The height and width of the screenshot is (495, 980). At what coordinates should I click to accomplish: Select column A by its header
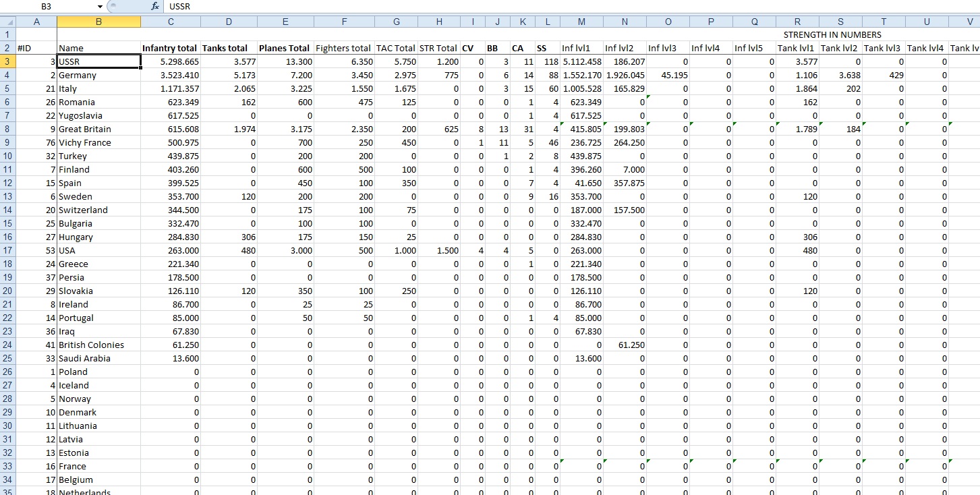tap(36, 22)
